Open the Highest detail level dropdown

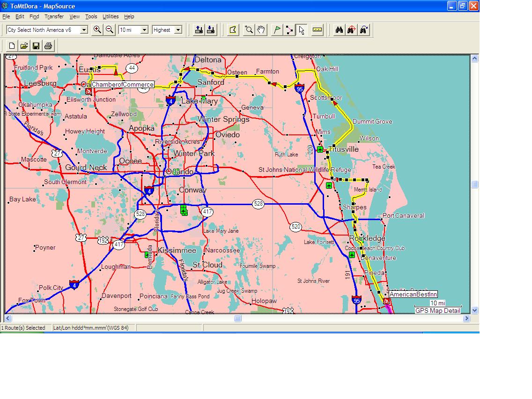[x=178, y=30]
